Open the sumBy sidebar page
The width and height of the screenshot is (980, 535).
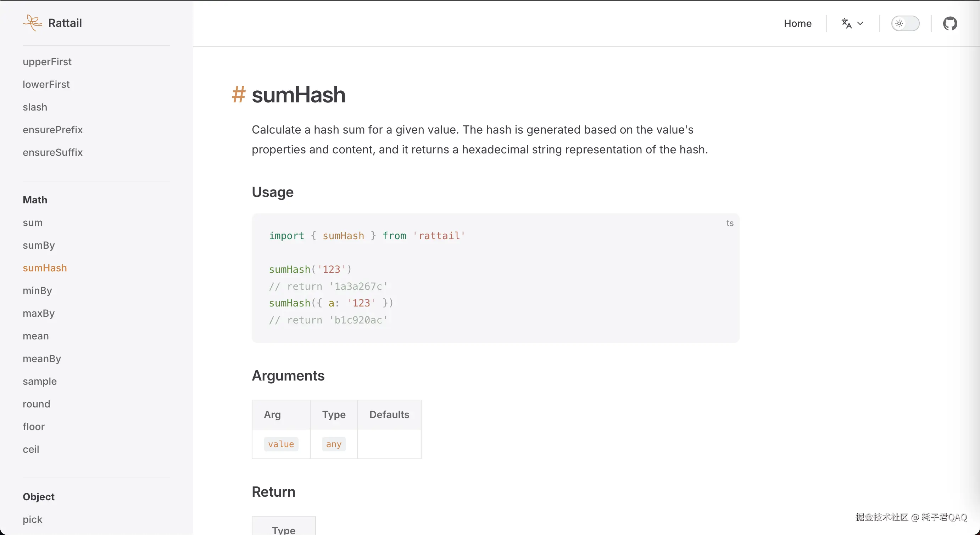pyautogui.click(x=39, y=245)
